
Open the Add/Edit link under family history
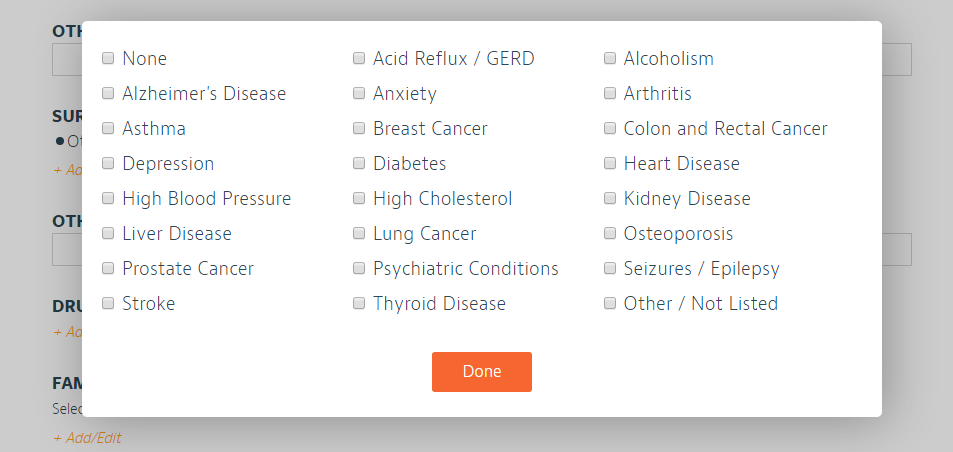88,438
